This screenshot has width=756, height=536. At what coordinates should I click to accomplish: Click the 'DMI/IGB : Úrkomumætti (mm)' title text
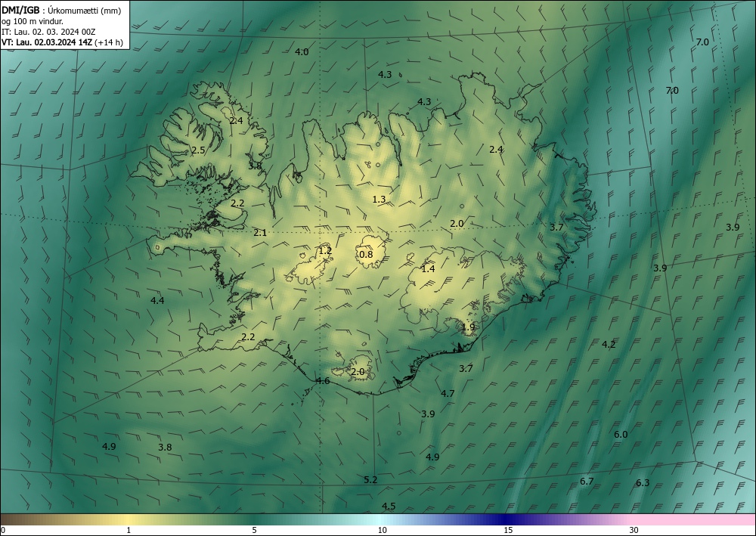coord(61,11)
